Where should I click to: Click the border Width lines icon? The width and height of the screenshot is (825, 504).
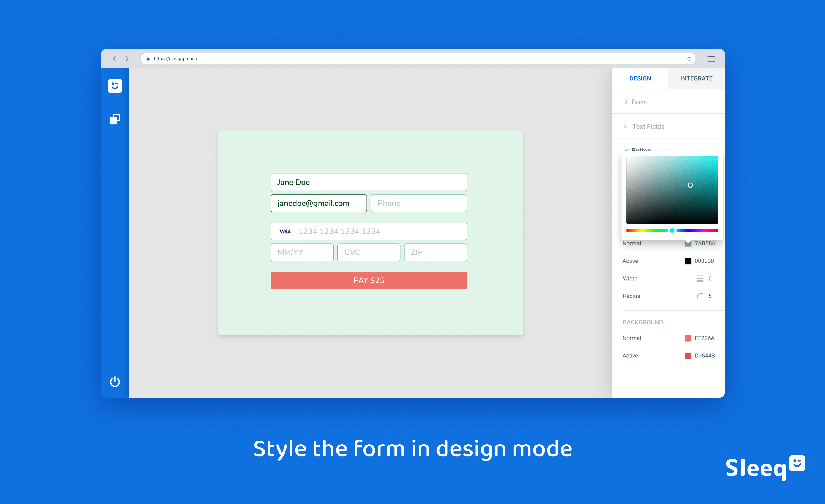[x=700, y=278]
